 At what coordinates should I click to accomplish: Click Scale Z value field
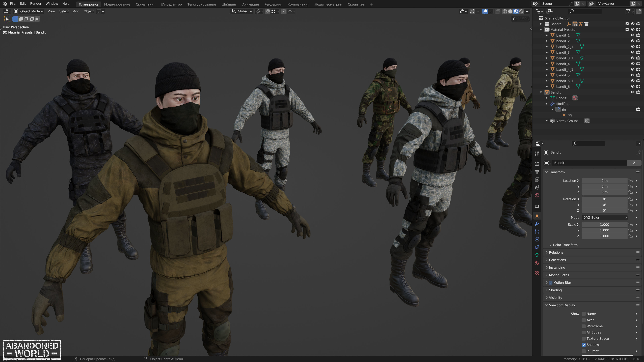[x=604, y=236]
